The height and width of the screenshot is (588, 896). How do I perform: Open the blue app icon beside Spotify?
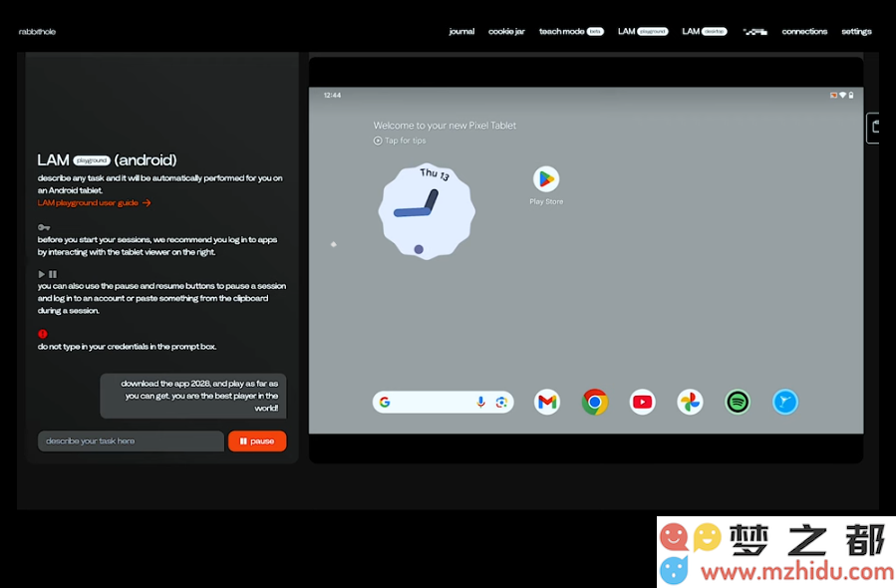(x=785, y=402)
